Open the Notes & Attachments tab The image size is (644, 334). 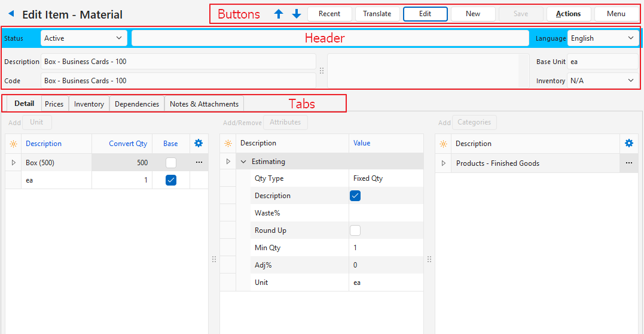[x=204, y=104]
